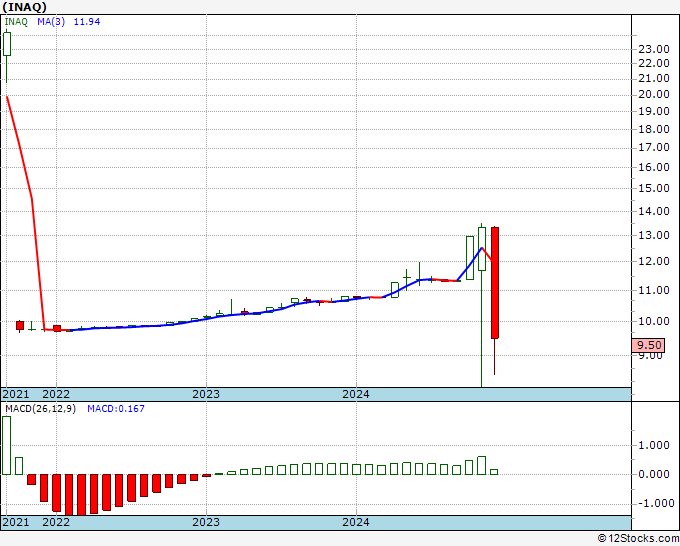This screenshot has height=546, width=680.
Task: Click the 18.00 price axis label
Action: coord(654,129)
